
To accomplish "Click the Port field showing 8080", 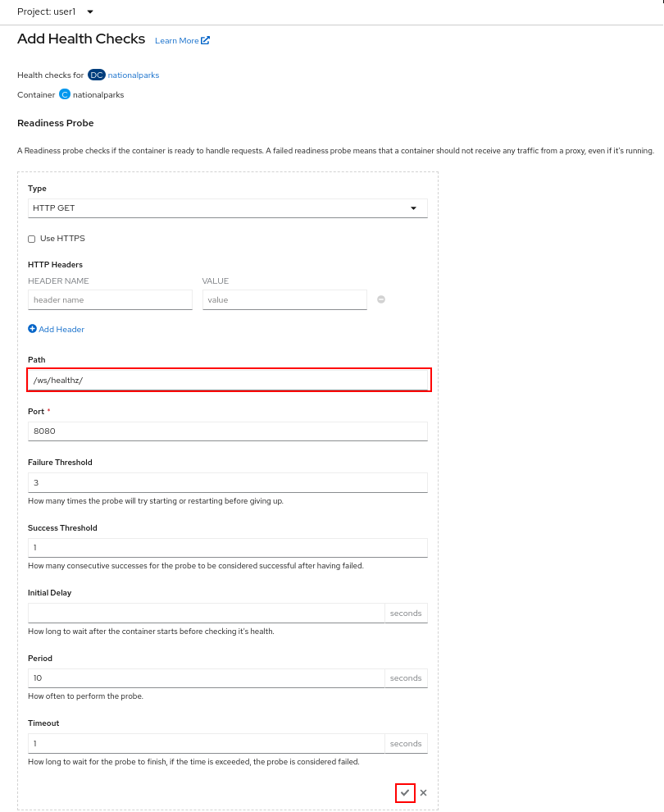I will (x=227, y=431).
